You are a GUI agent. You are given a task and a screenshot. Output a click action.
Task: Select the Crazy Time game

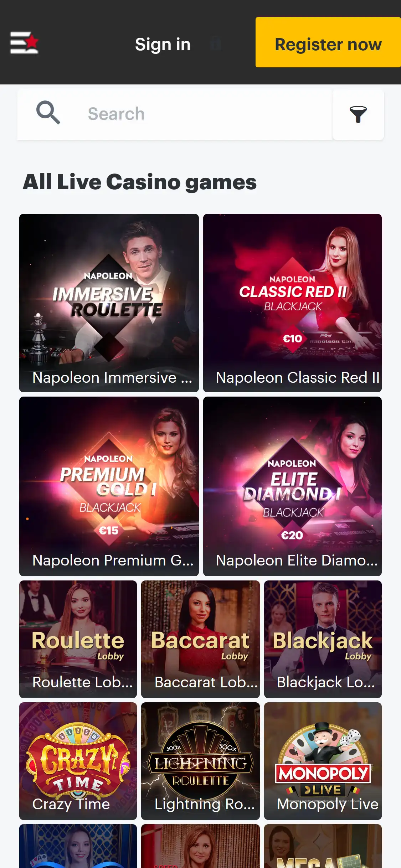click(78, 761)
